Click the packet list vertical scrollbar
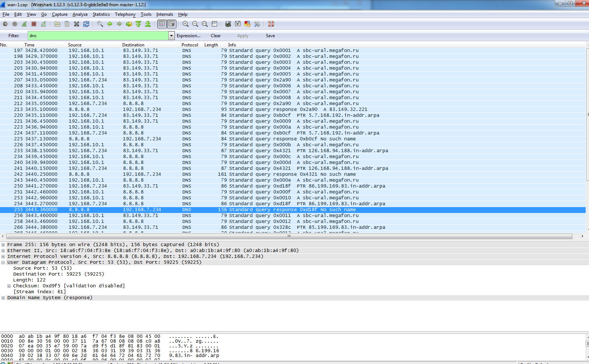This screenshot has height=364, width=589. coord(587,114)
